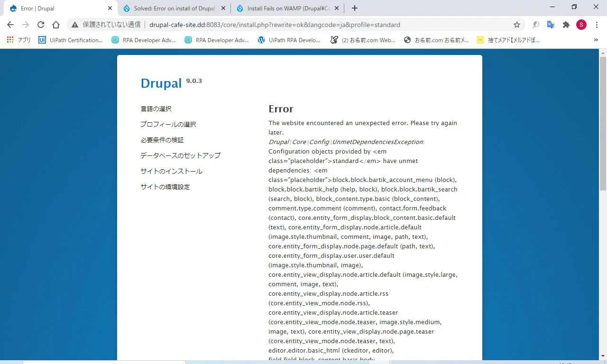This screenshot has height=364, width=607.
Task: Click the UnmetDependenciesException text
Action: point(377,142)
